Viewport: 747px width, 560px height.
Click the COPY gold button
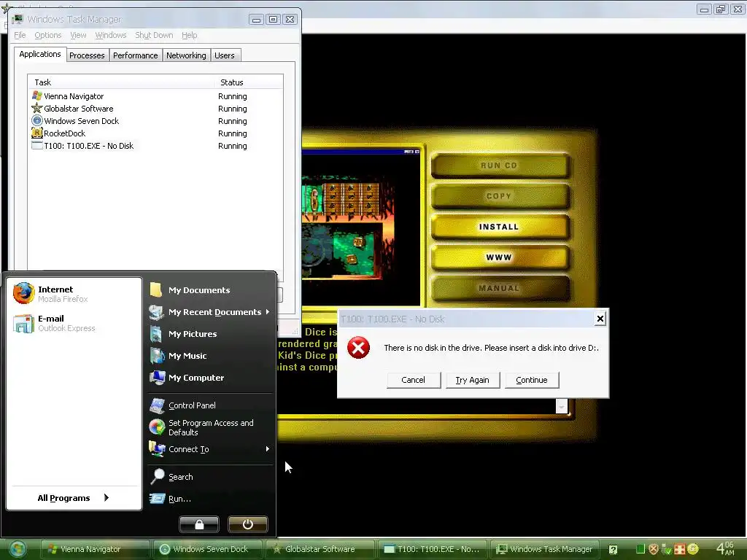click(x=499, y=195)
